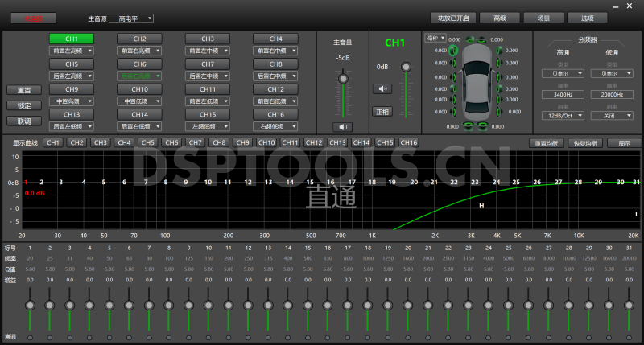
Task: Show the CH5 curve in display curves row
Action: pos(148,142)
